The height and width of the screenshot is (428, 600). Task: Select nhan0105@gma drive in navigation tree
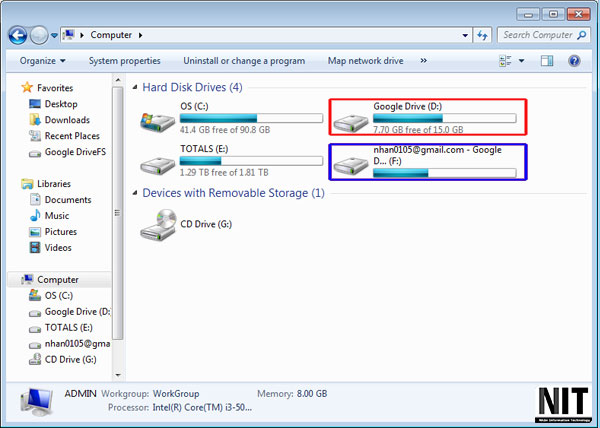pyautogui.click(x=70, y=344)
